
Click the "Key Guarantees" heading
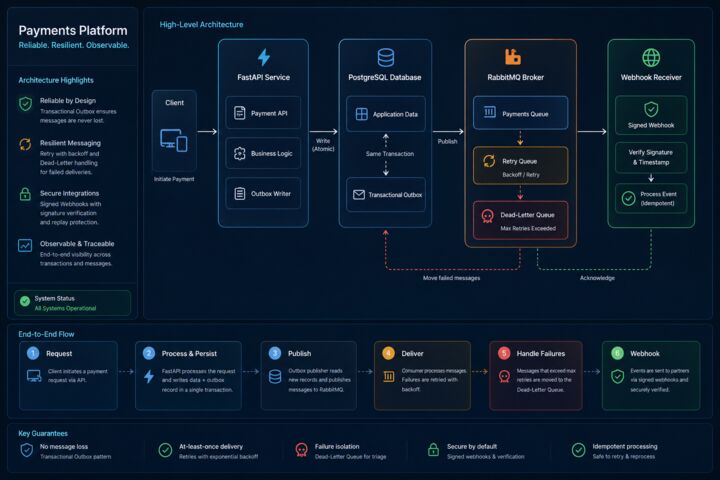click(x=43, y=433)
